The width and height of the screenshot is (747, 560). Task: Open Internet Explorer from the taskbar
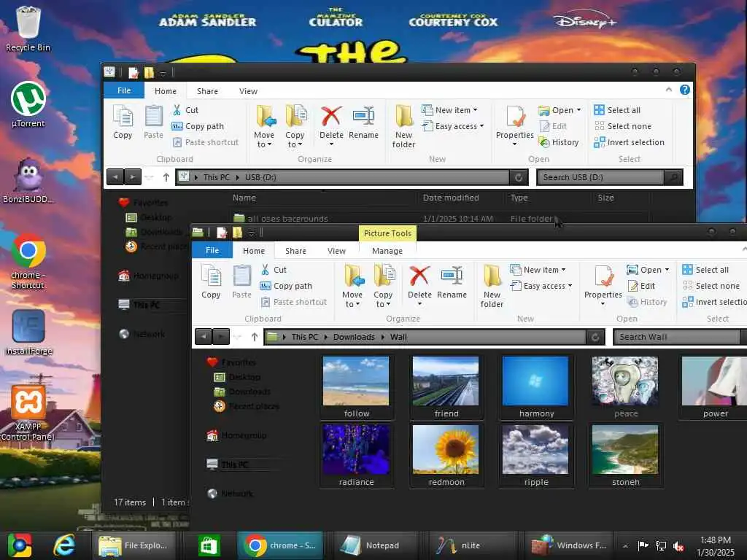click(x=64, y=545)
